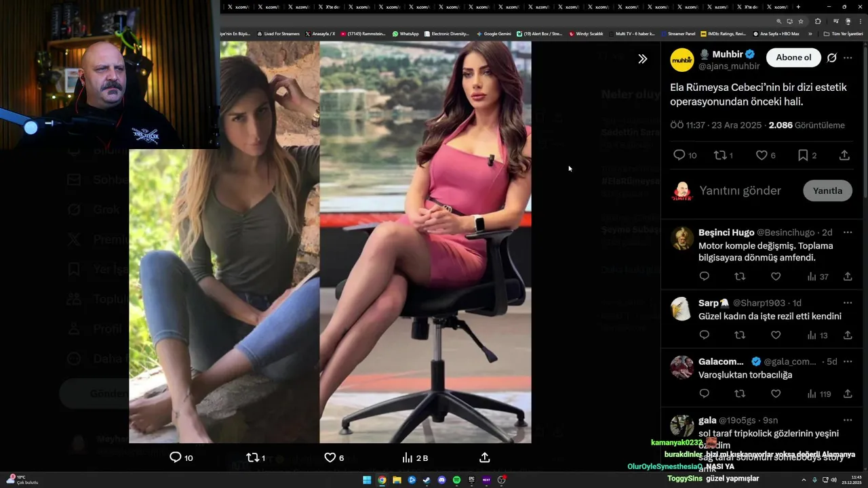Open Spotify from the taskbar
This screenshot has width=868, height=488.
pos(456,480)
